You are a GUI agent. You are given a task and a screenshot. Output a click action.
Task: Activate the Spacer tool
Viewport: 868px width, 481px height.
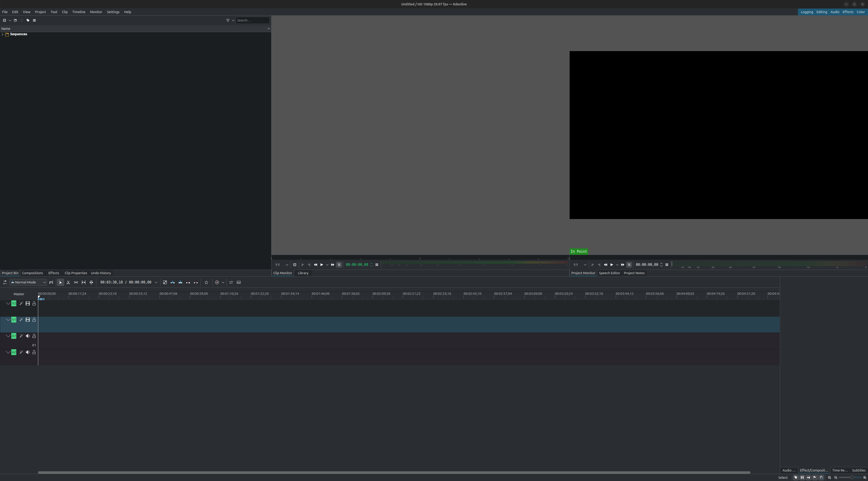tap(76, 283)
